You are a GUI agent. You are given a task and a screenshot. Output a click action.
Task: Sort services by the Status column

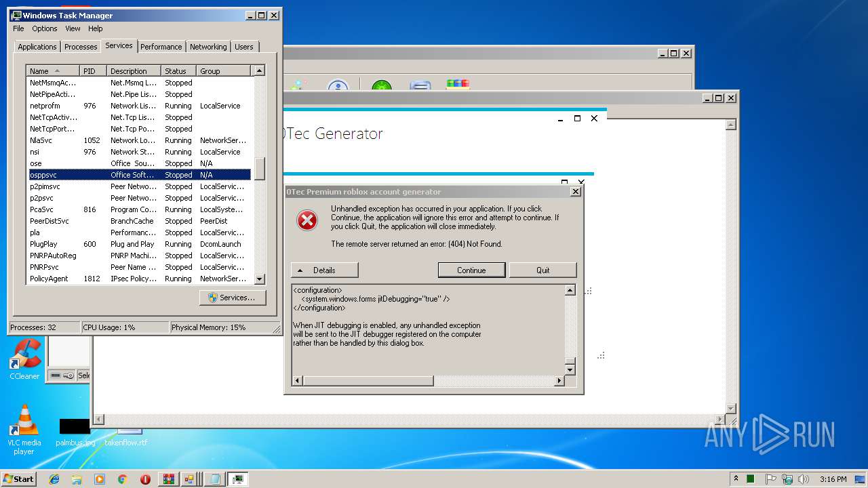pyautogui.click(x=178, y=70)
